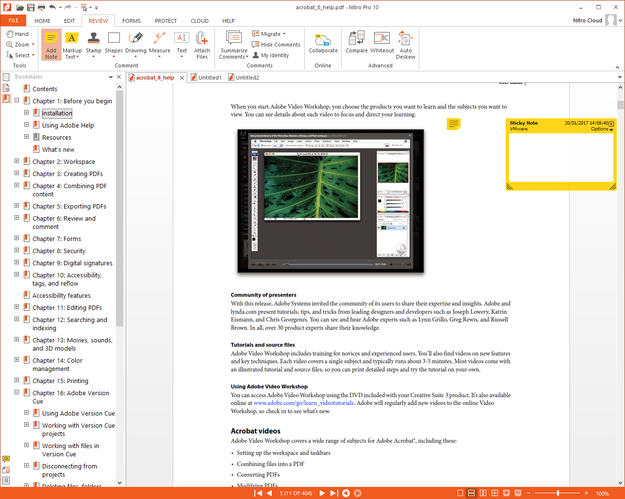This screenshot has width=625, height=499.
Task: Click the Undo arrow in title bar
Action: (52, 7)
